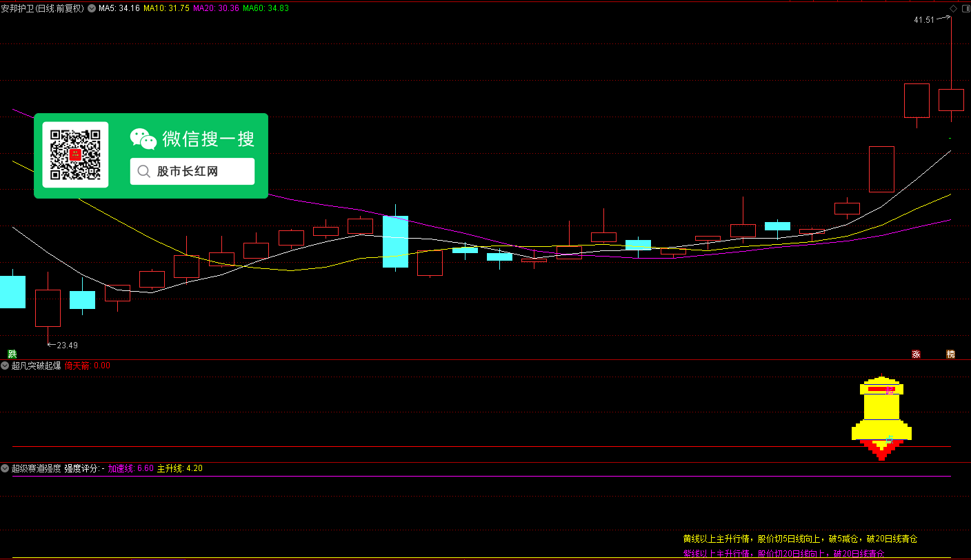Image resolution: width=971 pixels, height=560 pixels.
Task: Click the 安邦护卫(日线 前复权) chart title
Action: click(43, 8)
